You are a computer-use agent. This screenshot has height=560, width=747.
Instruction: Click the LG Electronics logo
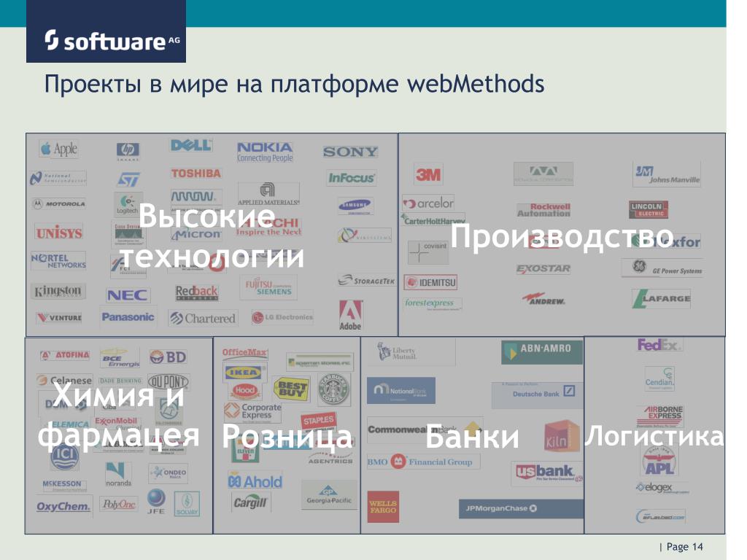click(x=282, y=317)
